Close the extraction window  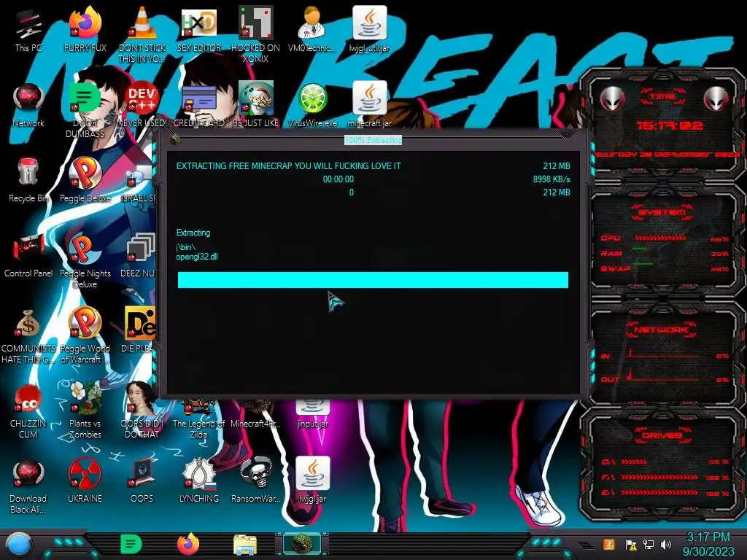pyautogui.click(x=567, y=135)
